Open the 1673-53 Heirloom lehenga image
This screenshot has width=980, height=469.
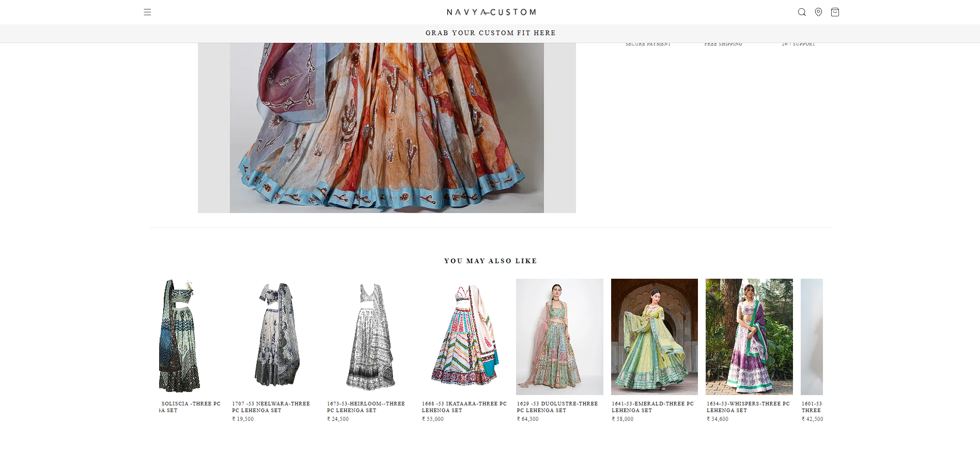(370, 337)
